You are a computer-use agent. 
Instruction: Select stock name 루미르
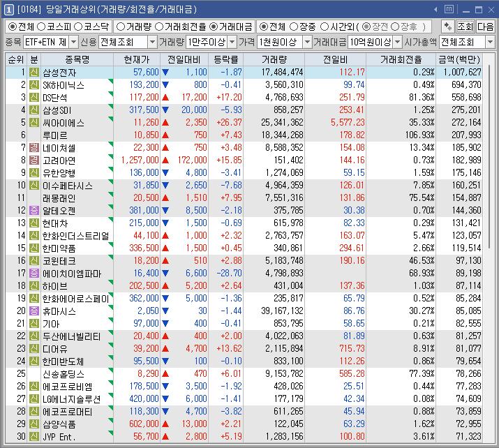coord(55,135)
